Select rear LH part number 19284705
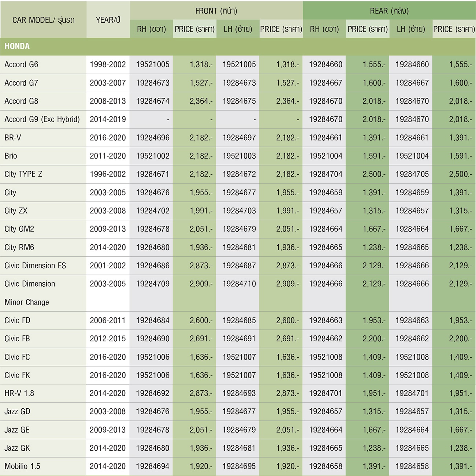The height and width of the screenshot is (476, 476). pos(412,174)
